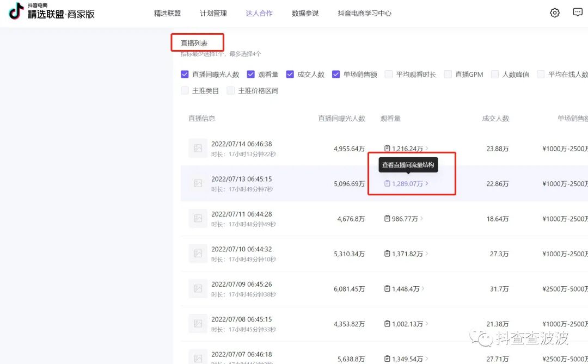Image resolution: width=588 pixels, height=364 pixels.
Task: Expand the chevron beside 1,216.24万
Action: [x=427, y=148]
